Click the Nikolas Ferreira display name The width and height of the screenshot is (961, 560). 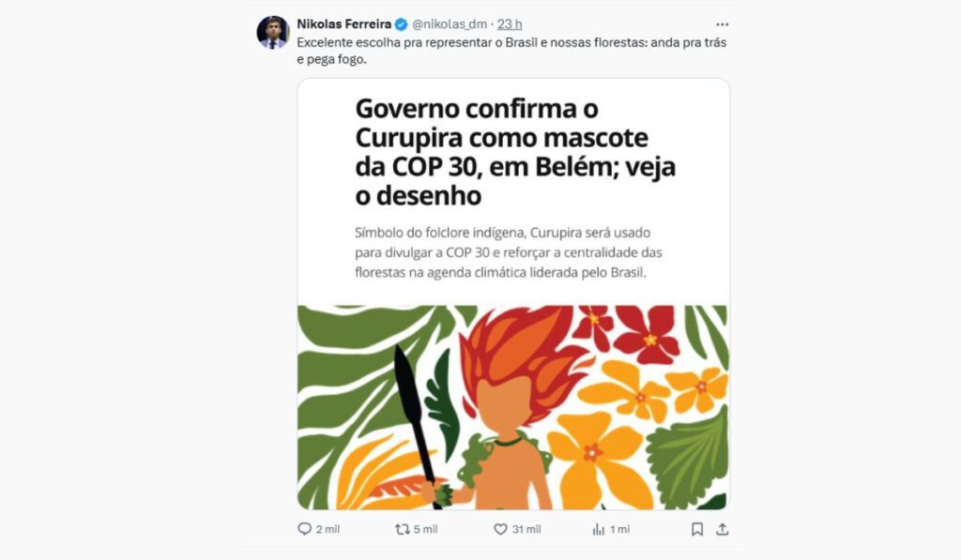343,23
